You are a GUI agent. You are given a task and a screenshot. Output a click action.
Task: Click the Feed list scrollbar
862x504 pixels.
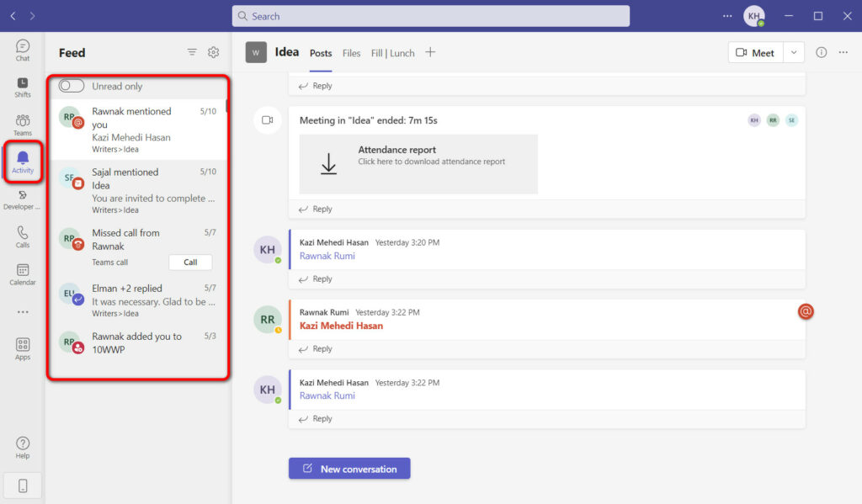point(226,105)
